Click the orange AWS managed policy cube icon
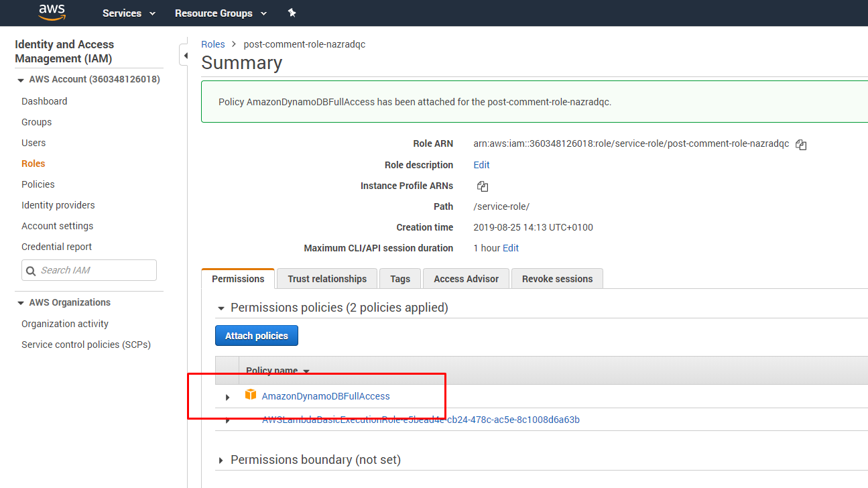The image size is (868, 488). [x=251, y=394]
